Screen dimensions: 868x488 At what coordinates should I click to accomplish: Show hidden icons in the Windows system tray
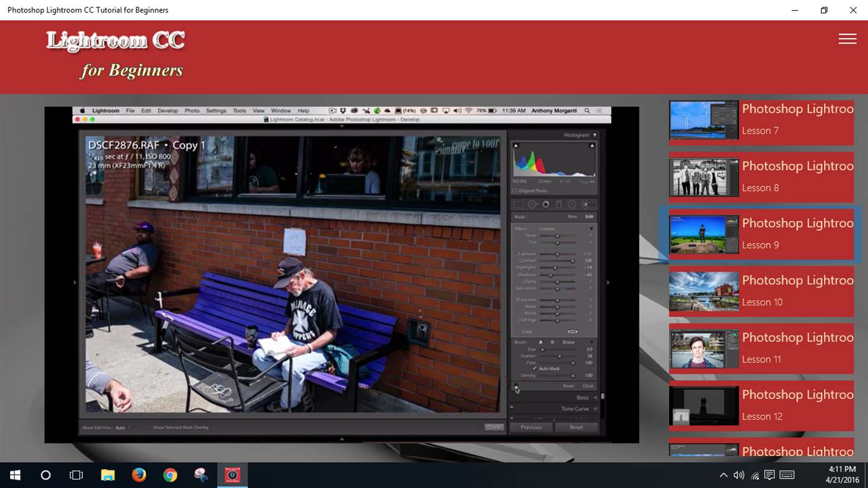tap(723, 475)
